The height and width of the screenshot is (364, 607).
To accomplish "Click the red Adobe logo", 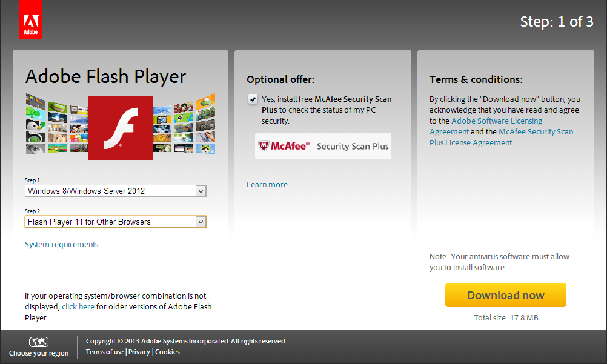I will [x=30, y=19].
